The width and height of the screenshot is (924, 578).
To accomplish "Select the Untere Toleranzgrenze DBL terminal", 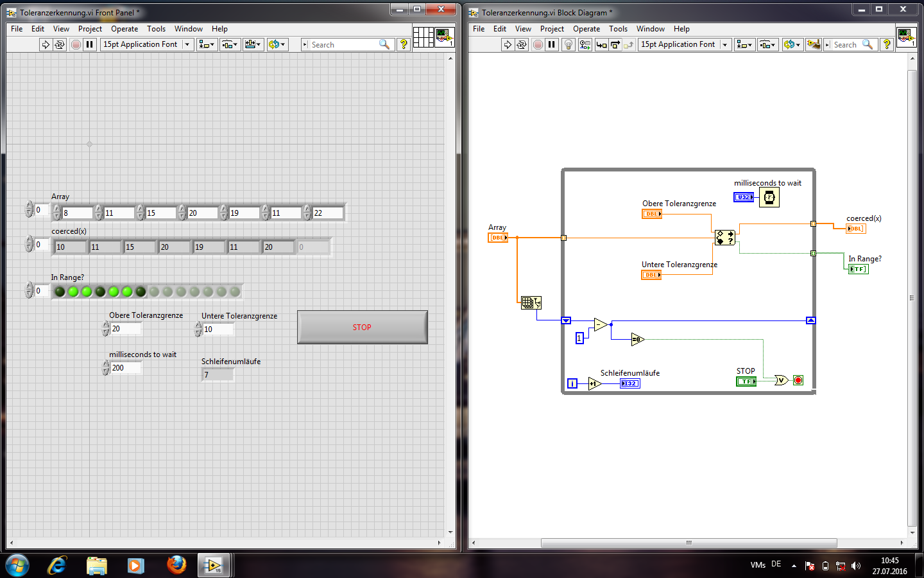I will click(651, 275).
